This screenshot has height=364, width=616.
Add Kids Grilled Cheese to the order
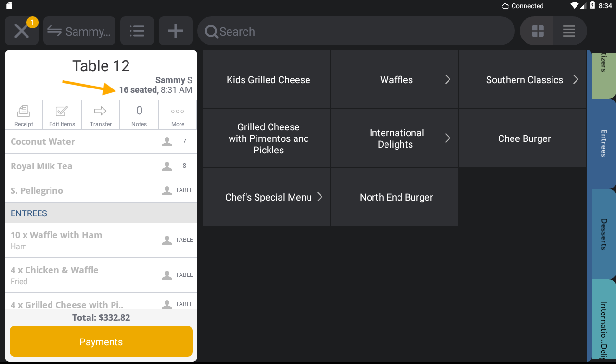tap(266, 79)
